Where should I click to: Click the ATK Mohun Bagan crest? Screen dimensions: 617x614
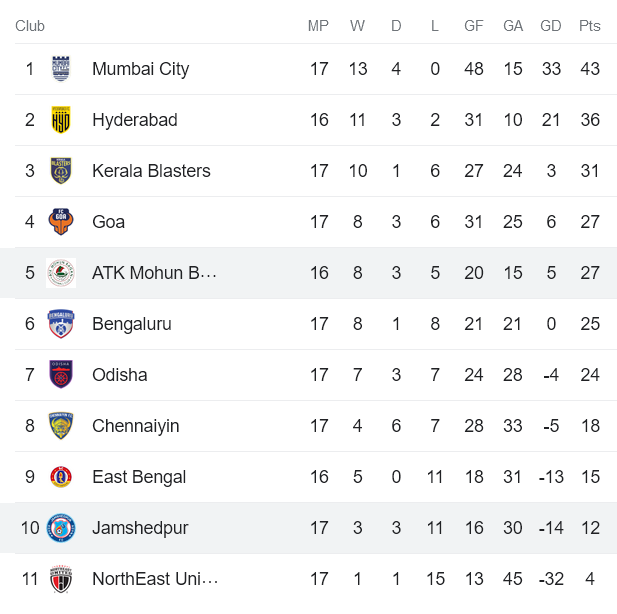pyautogui.click(x=61, y=273)
